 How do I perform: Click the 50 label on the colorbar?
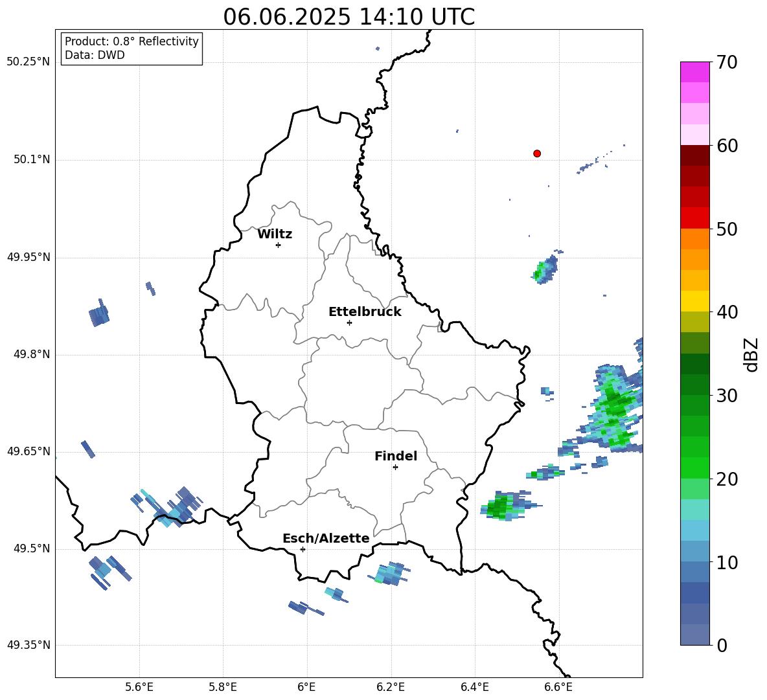point(727,229)
